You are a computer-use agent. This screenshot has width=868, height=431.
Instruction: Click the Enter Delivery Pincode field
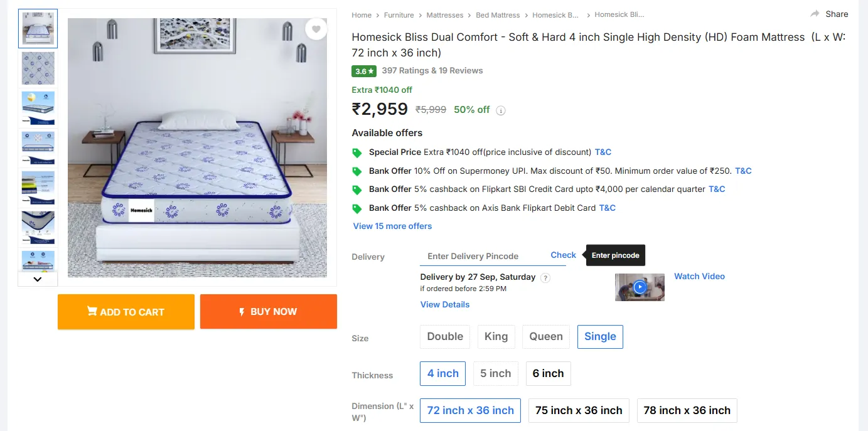pos(481,256)
